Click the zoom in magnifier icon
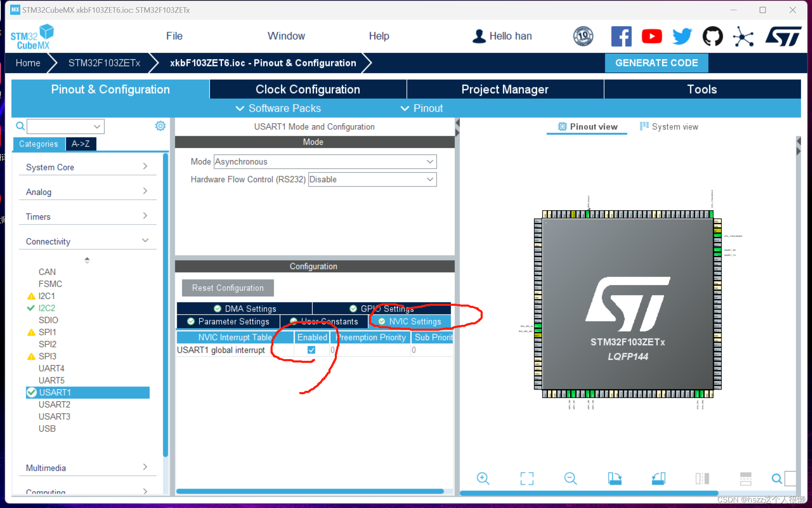 pyautogui.click(x=483, y=478)
